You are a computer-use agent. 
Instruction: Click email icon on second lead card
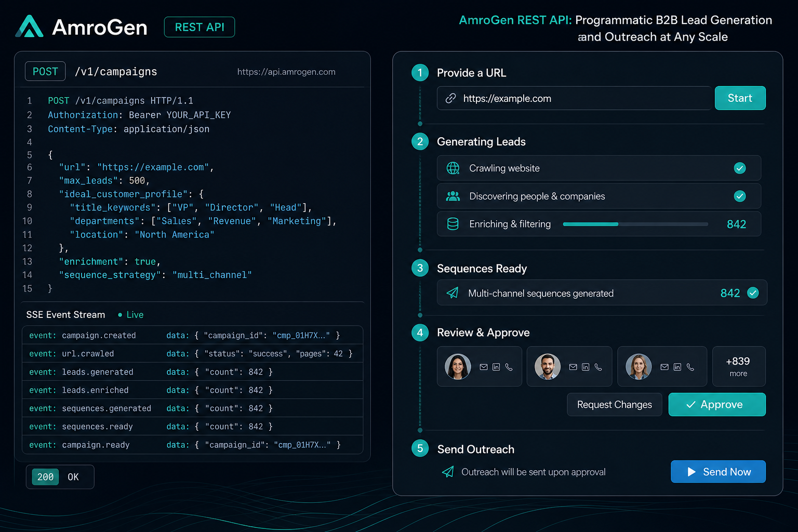[x=573, y=367]
